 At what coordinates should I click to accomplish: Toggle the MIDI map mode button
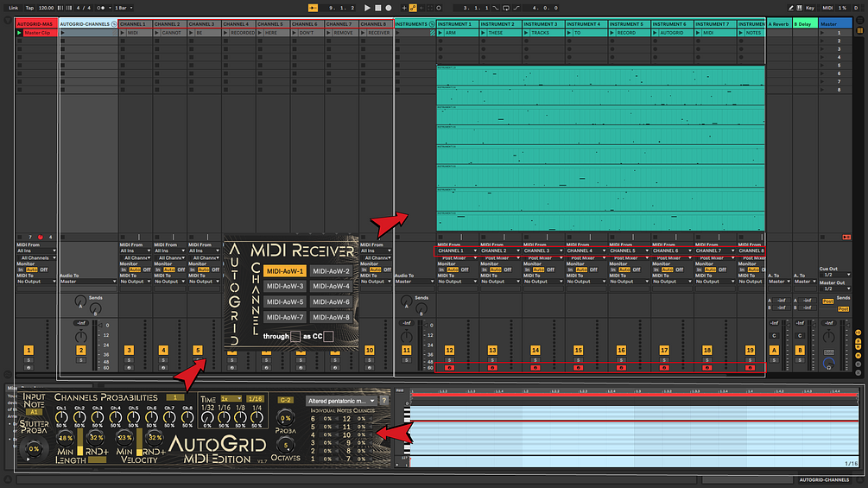827,8
